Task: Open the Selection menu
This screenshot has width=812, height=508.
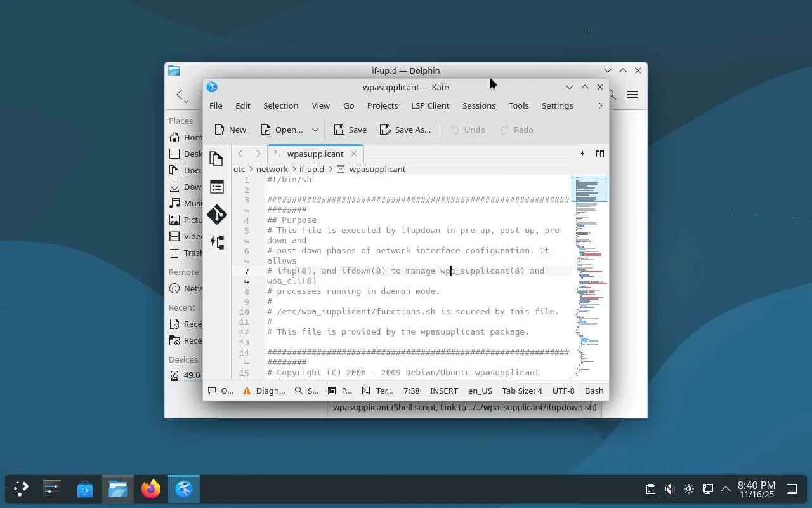Action: click(x=280, y=105)
